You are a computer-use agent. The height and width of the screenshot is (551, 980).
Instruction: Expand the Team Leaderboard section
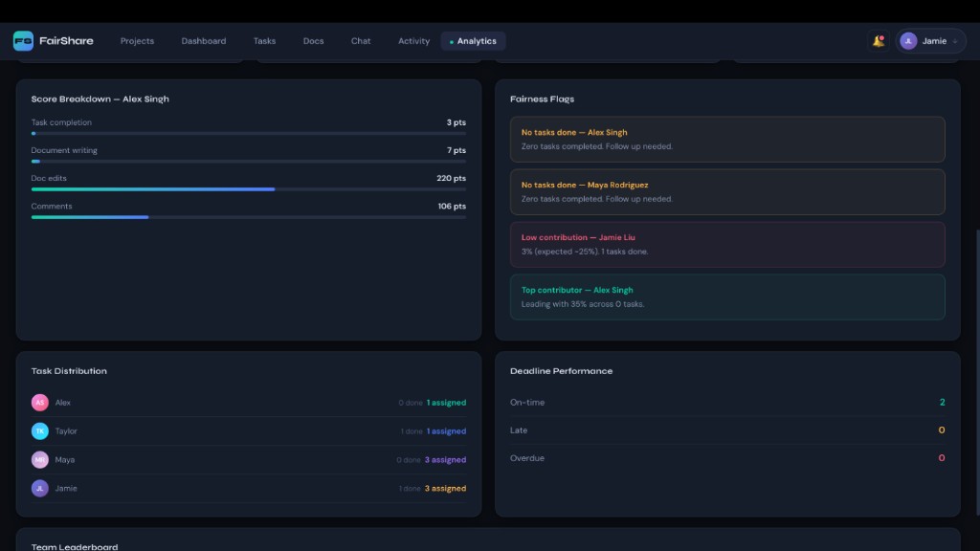pyautogui.click(x=74, y=546)
